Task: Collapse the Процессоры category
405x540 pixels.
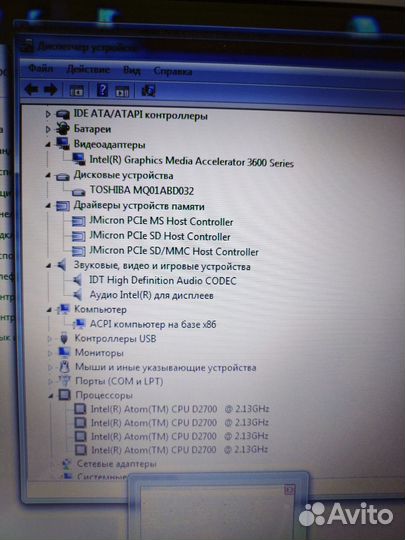Action: (51, 396)
